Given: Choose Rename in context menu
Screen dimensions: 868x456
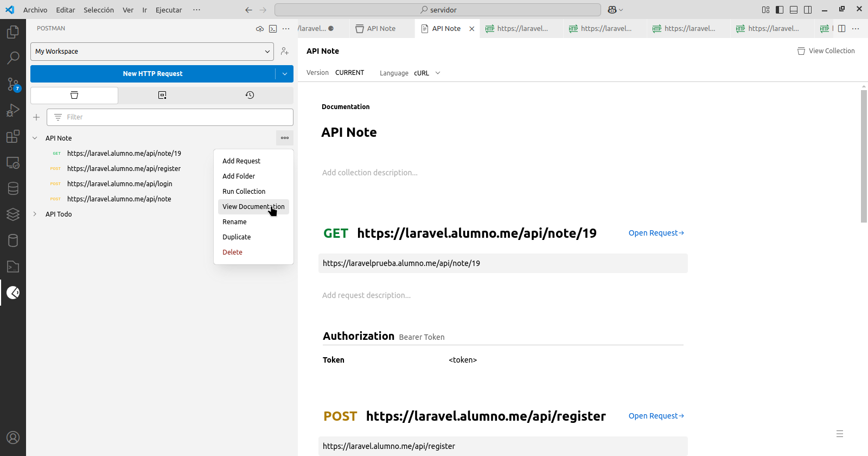Looking at the screenshot, I should tap(253, 222).
